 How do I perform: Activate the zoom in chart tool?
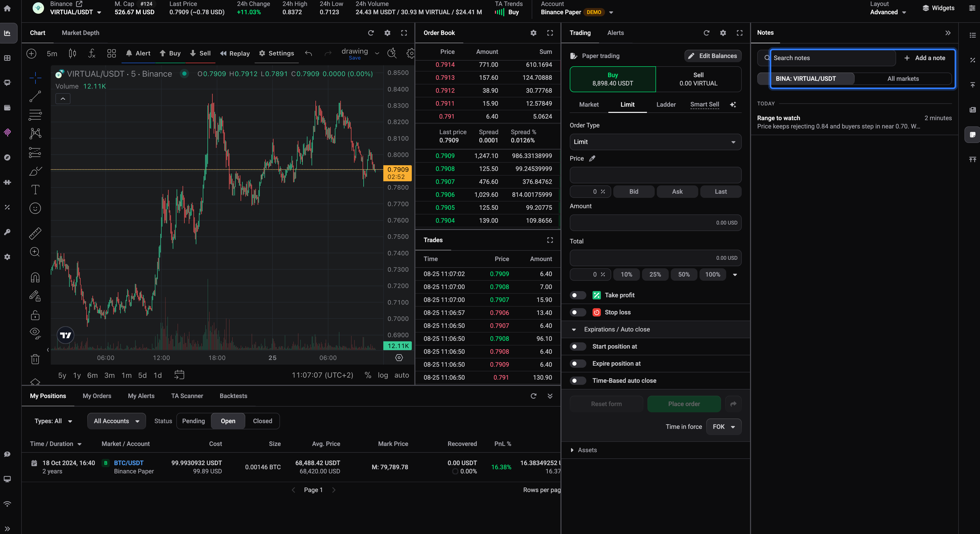click(x=35, y=252)
